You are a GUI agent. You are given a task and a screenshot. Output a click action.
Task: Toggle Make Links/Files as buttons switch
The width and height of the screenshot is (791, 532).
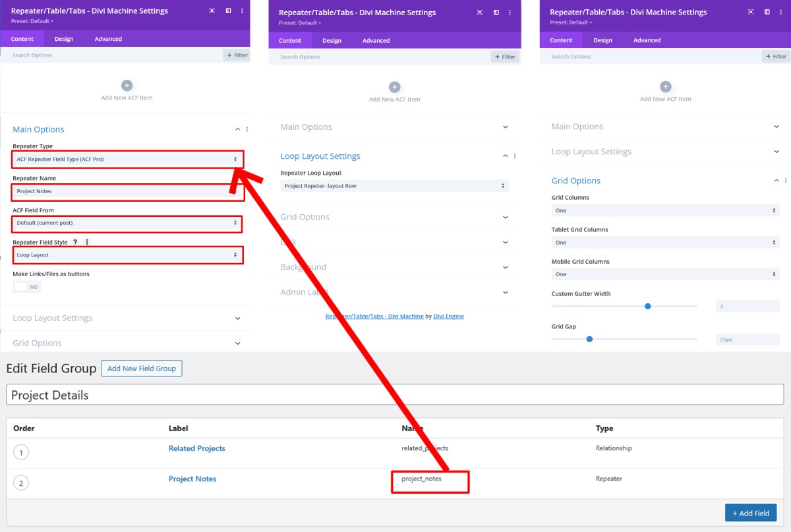coord(27,287)
